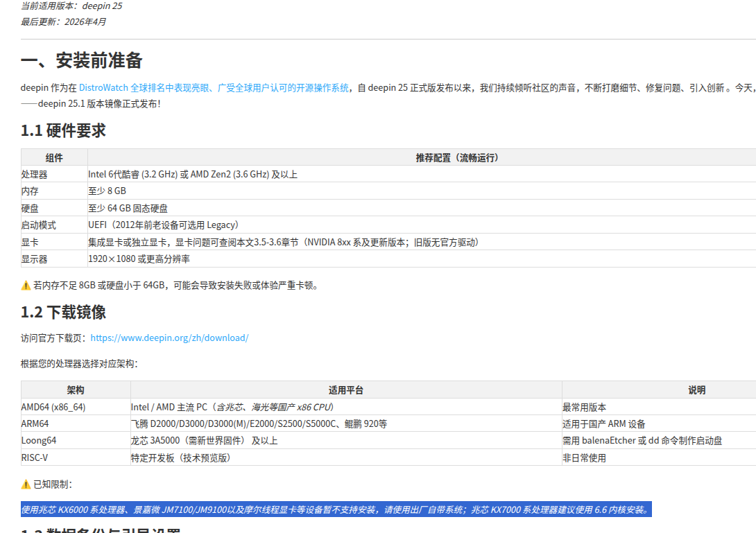756x533 pixels.
Task: Click the 处理器 table cell
Action: pyautogui.click(x=54, y=175)
